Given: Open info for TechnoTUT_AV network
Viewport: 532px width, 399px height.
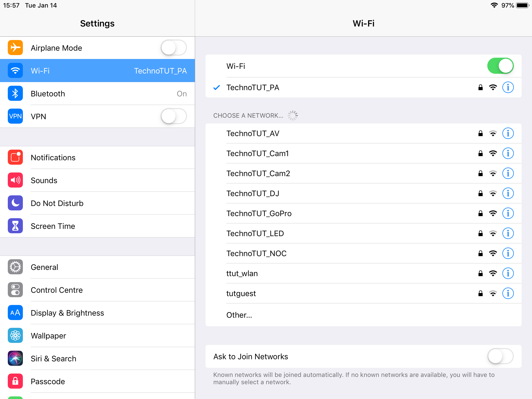Looking at the screenshot, I should (508, 134).
